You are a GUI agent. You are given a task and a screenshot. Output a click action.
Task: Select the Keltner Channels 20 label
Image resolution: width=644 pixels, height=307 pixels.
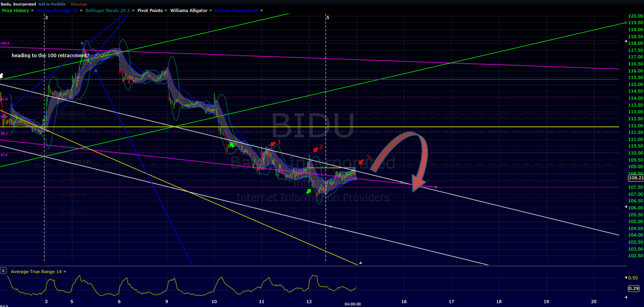237,10
